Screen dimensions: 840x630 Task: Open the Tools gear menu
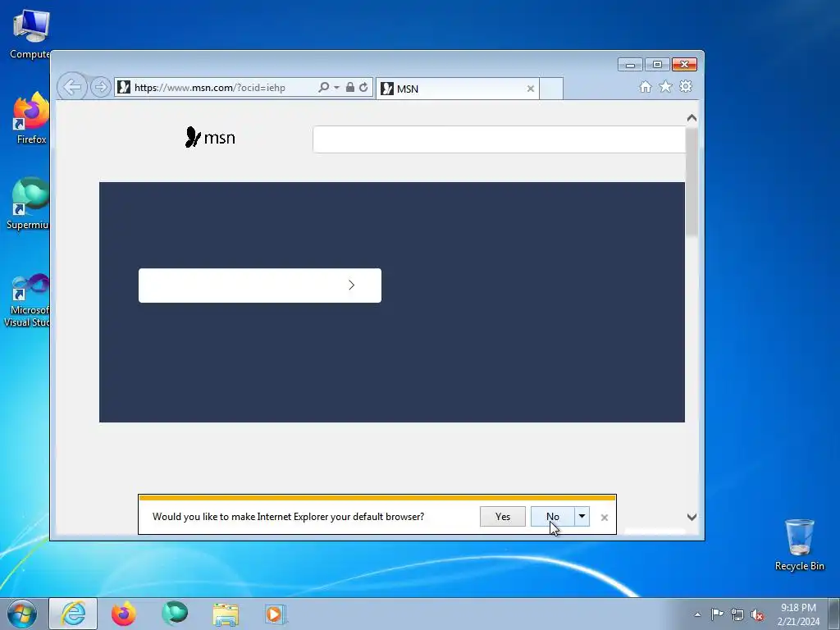pyautogui.click(x=686, y=86)
